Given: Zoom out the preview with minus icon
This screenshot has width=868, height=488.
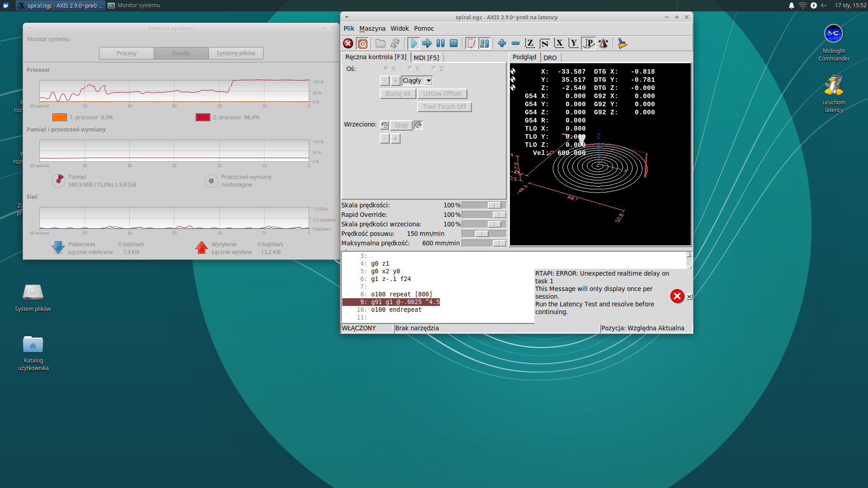Looking at the screenshot, I should pos(515,43).
